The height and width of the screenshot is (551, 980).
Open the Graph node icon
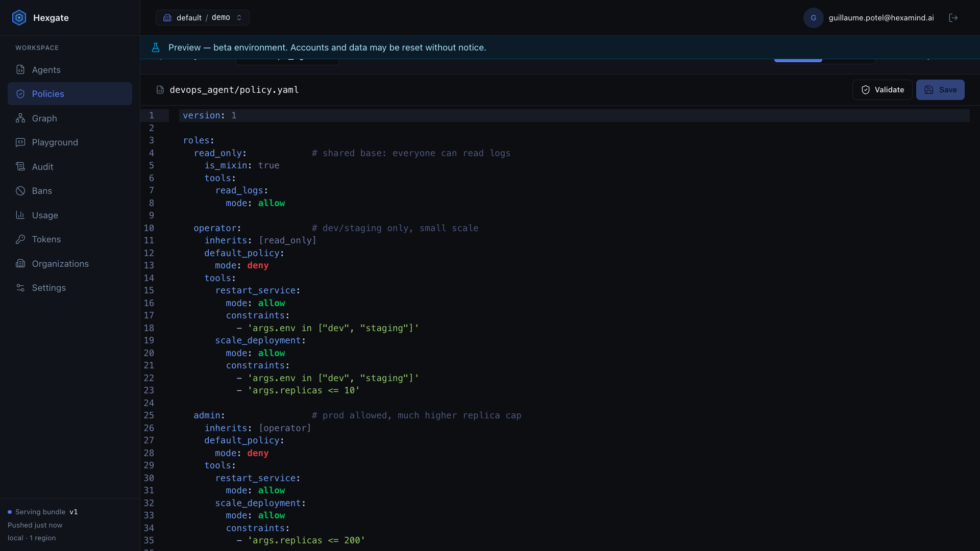[x=20, y=118]
